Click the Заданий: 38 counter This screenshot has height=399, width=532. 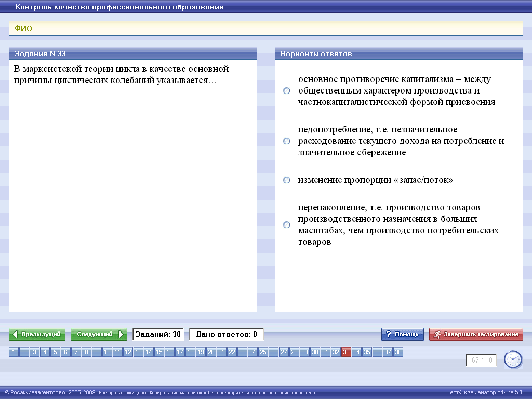(x=158, y=334)
